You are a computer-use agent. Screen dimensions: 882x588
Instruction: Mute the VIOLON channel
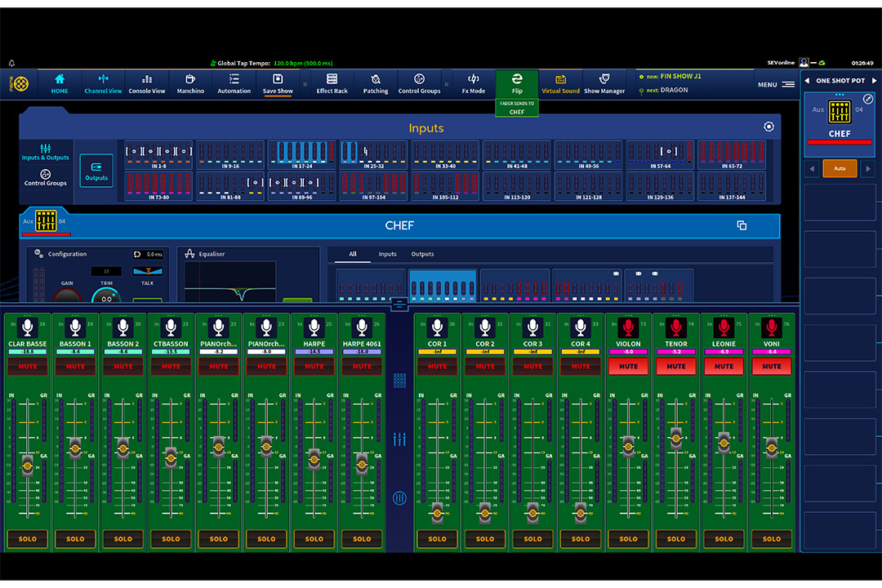coord(628,367)
